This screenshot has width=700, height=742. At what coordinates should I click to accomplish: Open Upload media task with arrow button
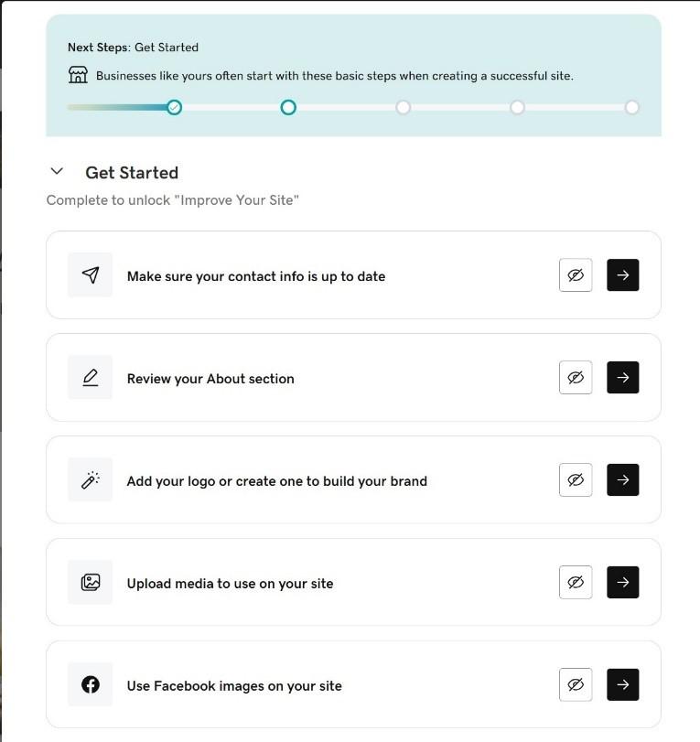(x=623, y=582)
